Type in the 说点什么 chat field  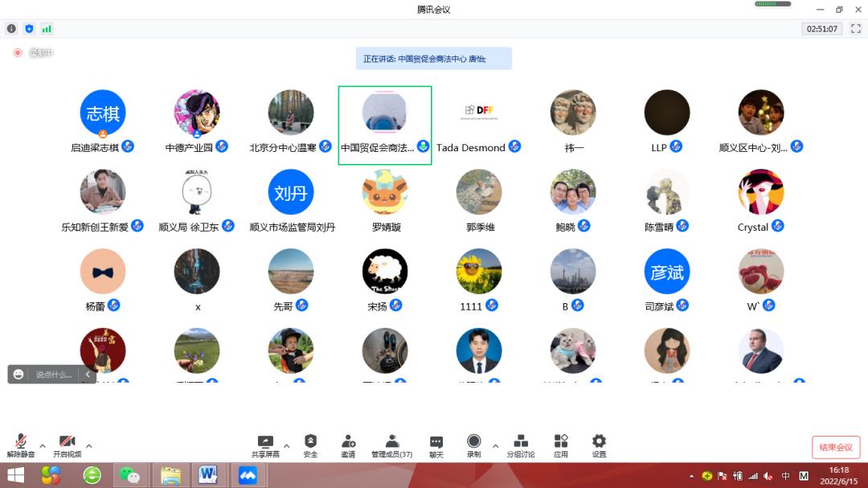(54, 375)
